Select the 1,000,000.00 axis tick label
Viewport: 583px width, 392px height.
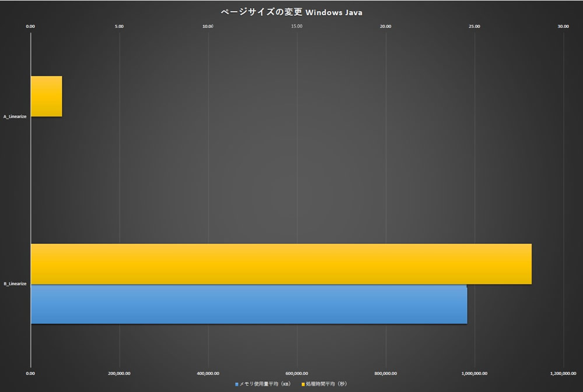coord(474,373)
